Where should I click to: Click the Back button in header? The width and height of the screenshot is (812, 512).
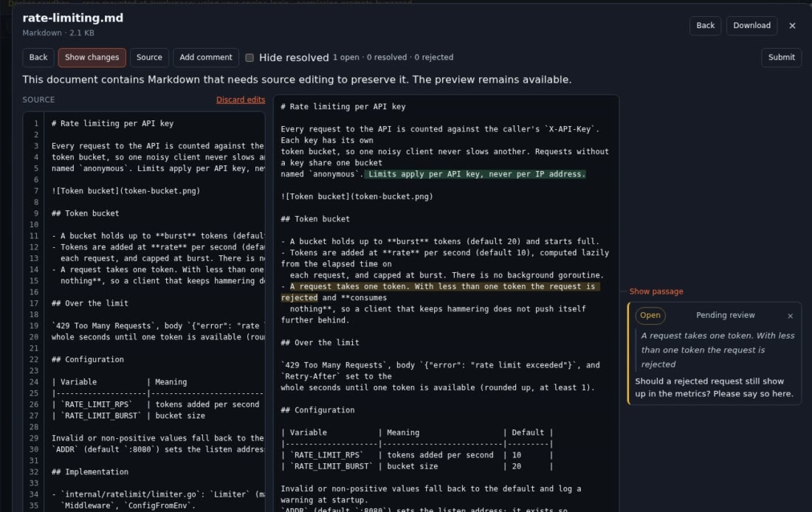705,25
